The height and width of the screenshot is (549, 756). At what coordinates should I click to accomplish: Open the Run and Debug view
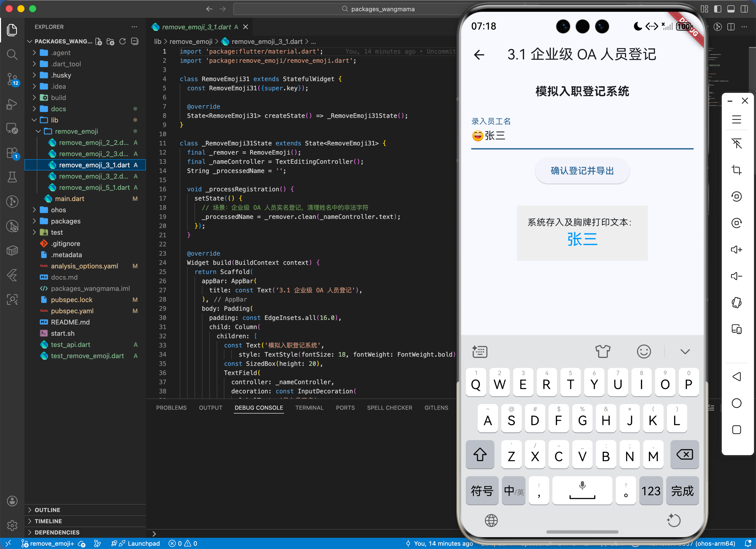point(12,104)
